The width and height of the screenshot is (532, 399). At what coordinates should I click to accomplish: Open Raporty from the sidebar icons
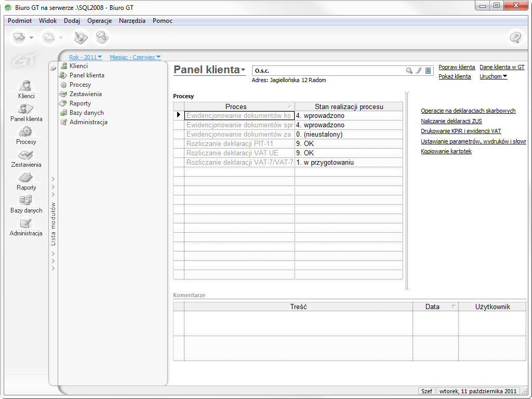[x=26, y=178]
